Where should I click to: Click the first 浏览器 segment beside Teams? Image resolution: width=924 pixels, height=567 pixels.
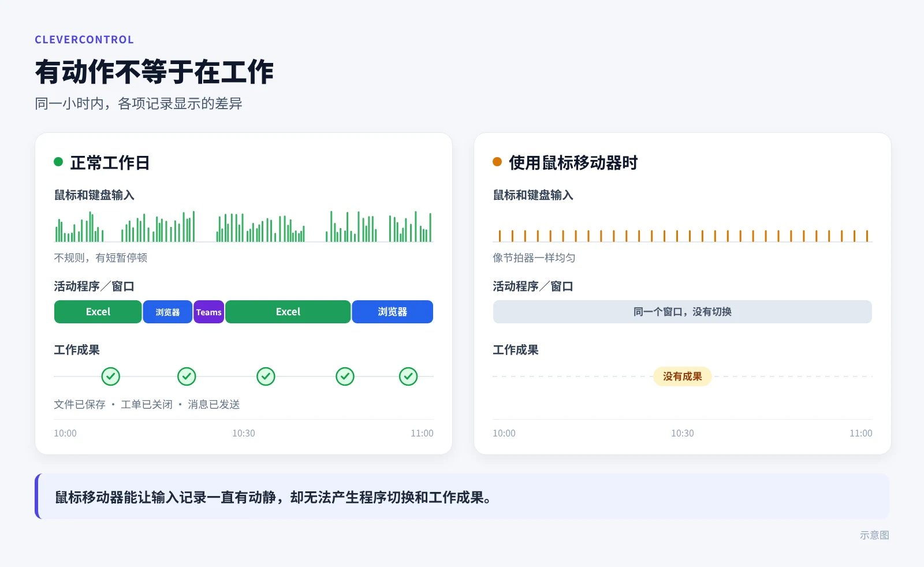pos(167,312)
